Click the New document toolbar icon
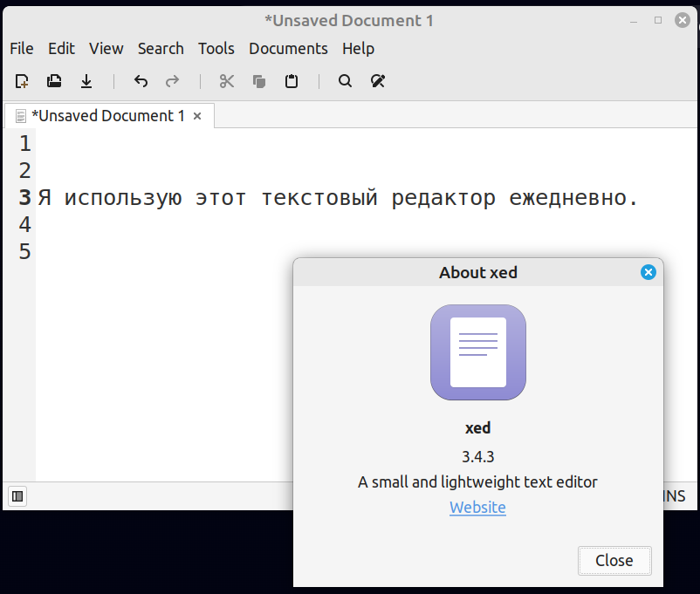This screenshot has width=700, height=594. coord(22,81)
